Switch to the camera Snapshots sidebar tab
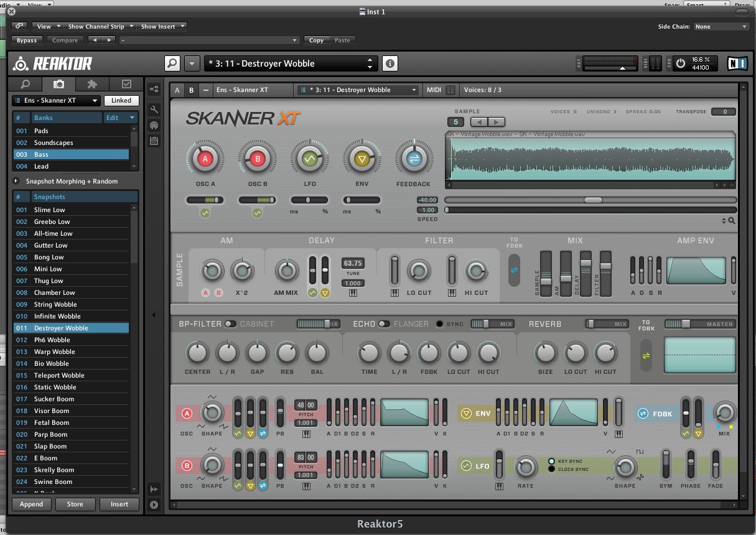Viewport: 756px width, 535px height. coord(58,84)
